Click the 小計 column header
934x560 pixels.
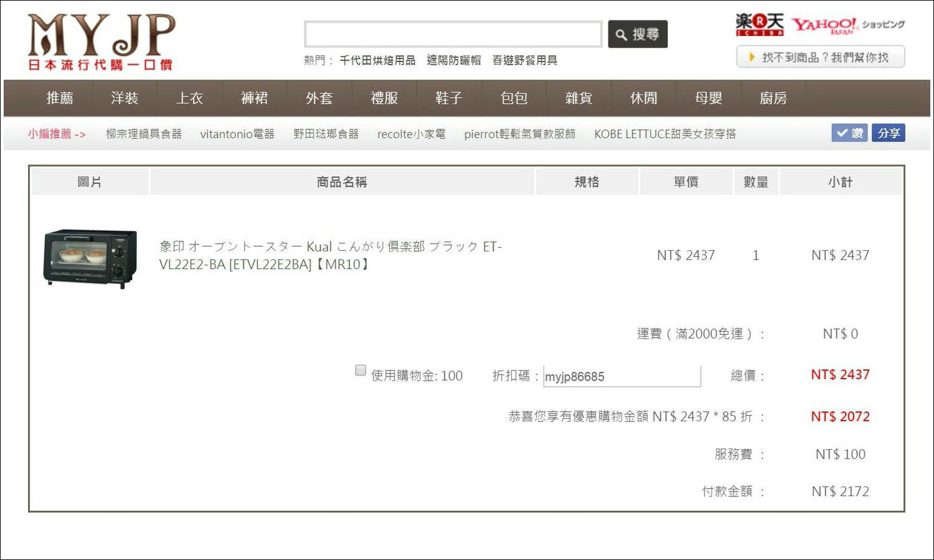[841, 182]
